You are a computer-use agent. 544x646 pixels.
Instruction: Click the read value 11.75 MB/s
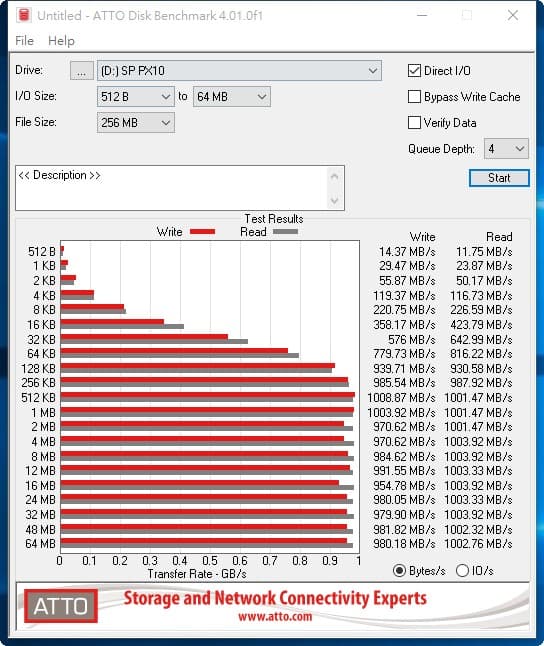coord(484,252)
